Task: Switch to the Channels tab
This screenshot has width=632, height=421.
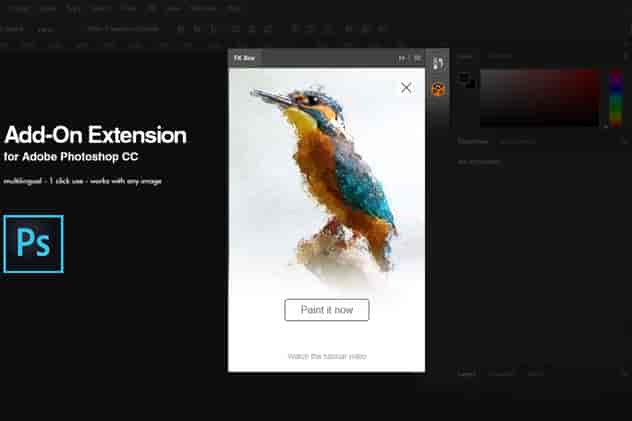Action: pyautogui.click(x=500, y=373)
